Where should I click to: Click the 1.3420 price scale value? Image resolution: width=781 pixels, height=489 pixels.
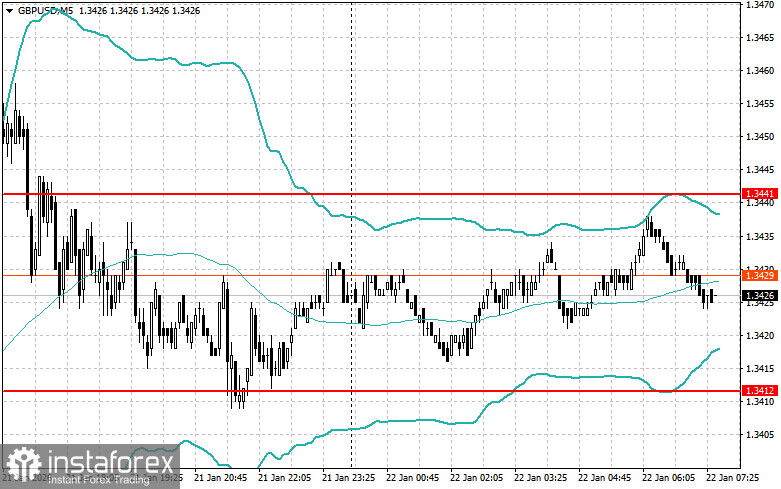[x=760, y=335]
